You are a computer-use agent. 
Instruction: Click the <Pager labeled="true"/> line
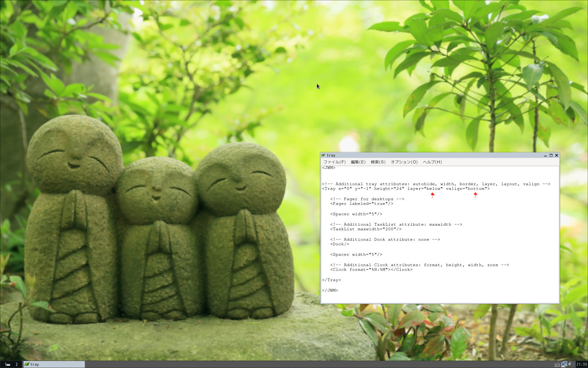362,204
